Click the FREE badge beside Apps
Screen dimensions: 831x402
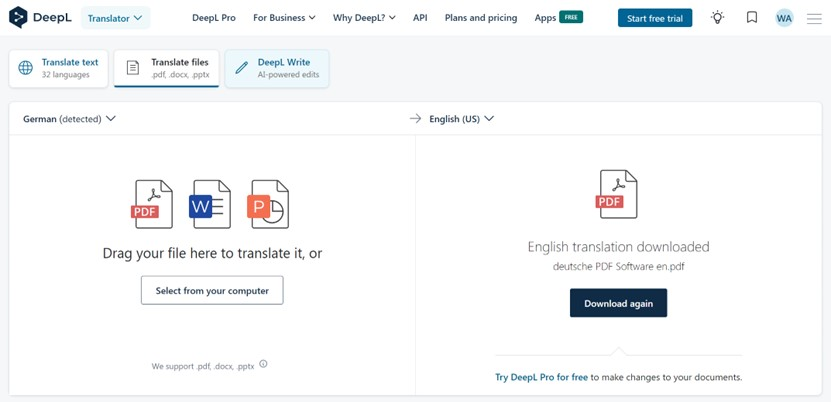(571, 17)
